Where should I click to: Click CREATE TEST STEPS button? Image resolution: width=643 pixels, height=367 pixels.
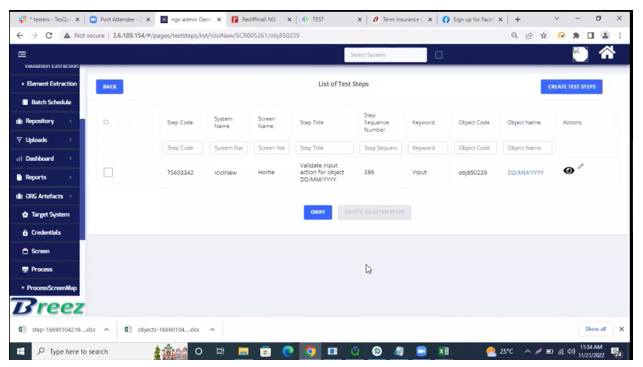click(x=571, y=87)
